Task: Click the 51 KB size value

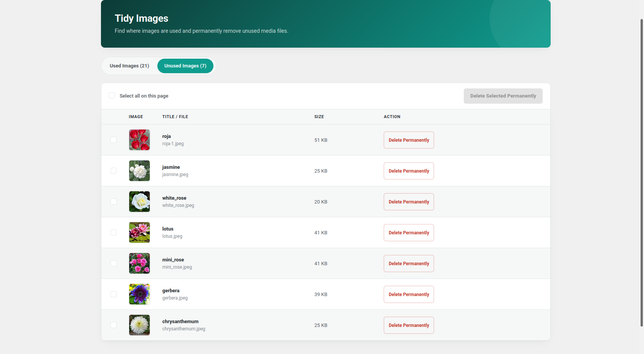Action: [321, 140]
